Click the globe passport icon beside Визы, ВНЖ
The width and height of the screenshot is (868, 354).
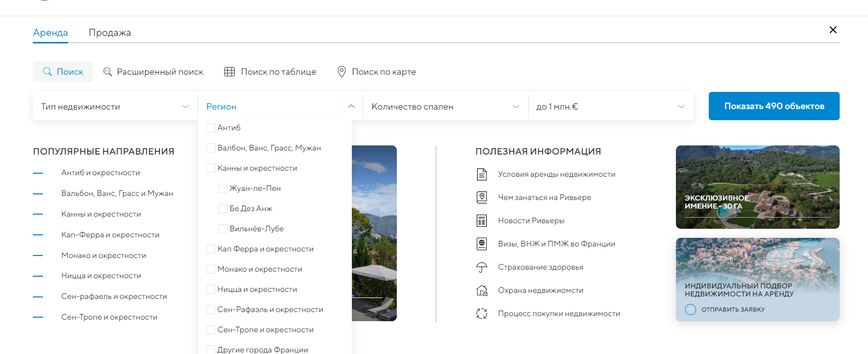point(482,244)
